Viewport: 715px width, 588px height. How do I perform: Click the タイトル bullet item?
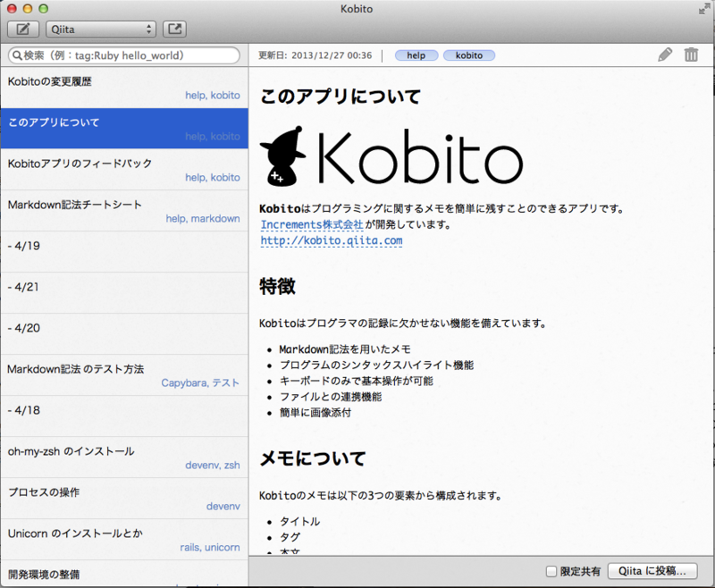[299, 521]
